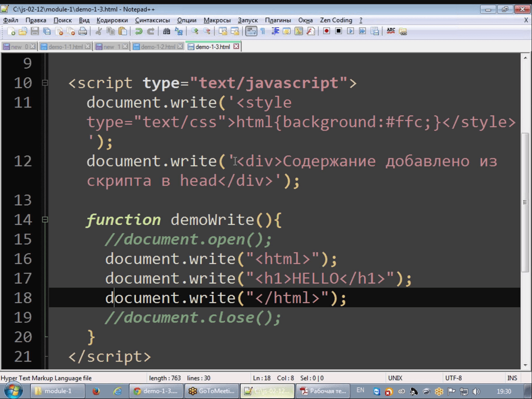Run spell check with the ABC icon
This screenshot has width=532, height=399.
[391, 31]
